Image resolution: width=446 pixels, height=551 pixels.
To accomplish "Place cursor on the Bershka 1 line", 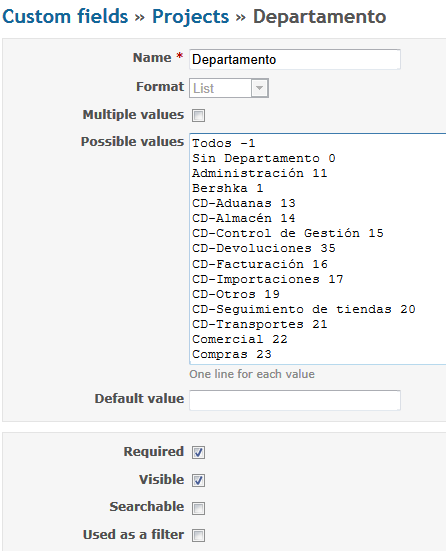I will (227, 188).
